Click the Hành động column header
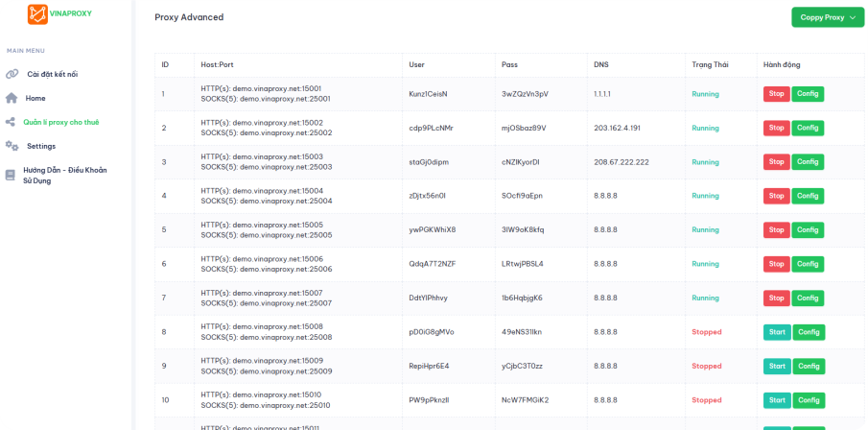Screen dimensions: 868x430 pos(782,65)
